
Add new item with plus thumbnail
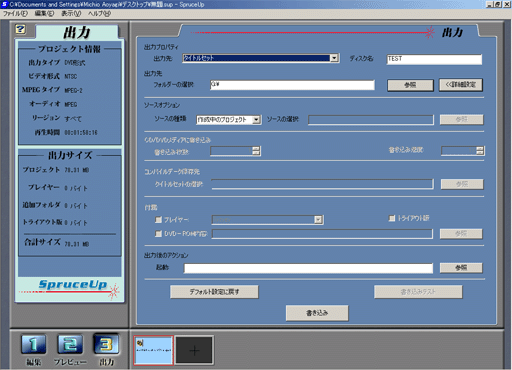(194, 350)
